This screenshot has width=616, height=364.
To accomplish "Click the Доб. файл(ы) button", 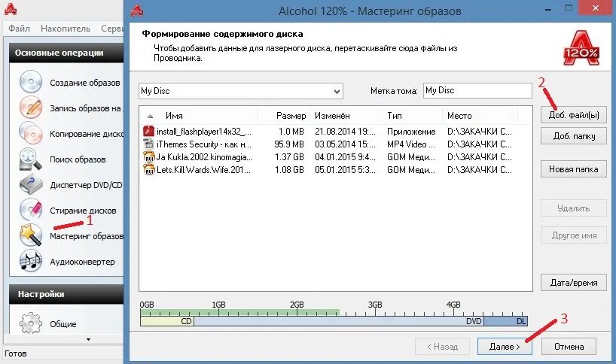I will click(x=574, y=115).
